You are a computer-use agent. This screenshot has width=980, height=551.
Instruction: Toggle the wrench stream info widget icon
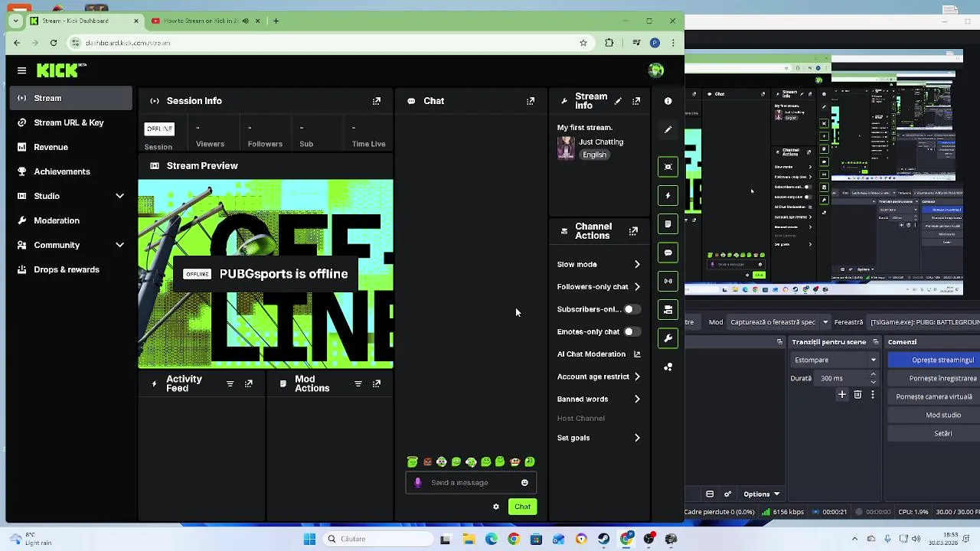tap(668, 338)
